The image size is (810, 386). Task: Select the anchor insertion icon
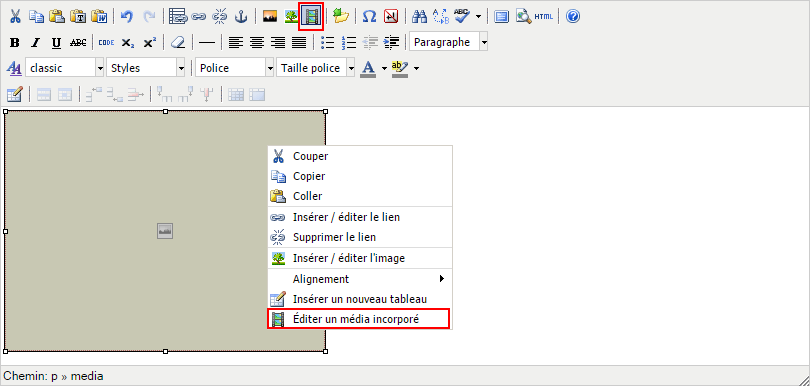241,17
